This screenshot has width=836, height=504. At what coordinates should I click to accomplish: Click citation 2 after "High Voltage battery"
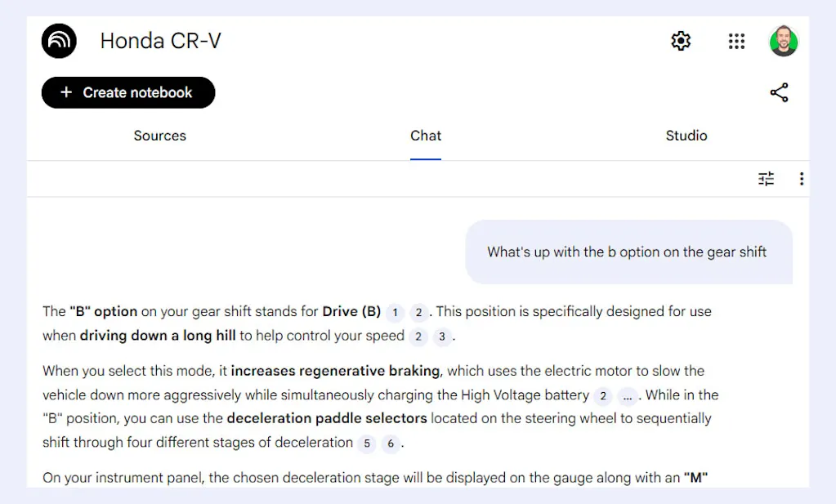(602, 396)
